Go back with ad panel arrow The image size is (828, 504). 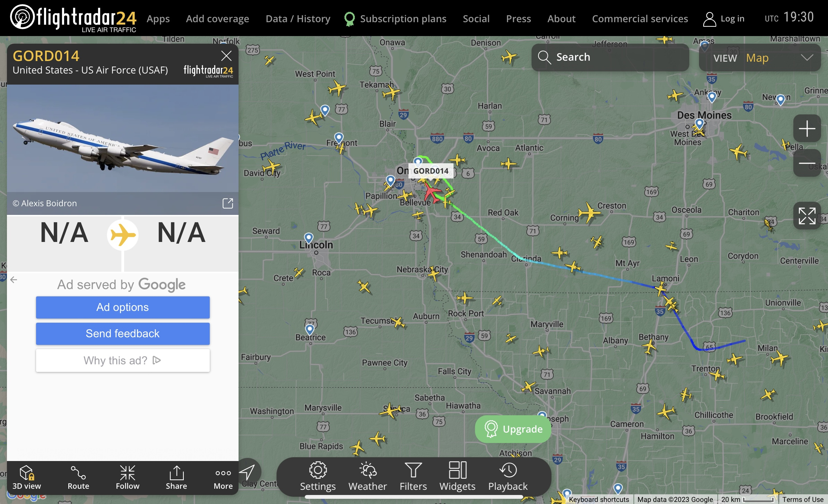pyautogui.click(x=14, y=280)
